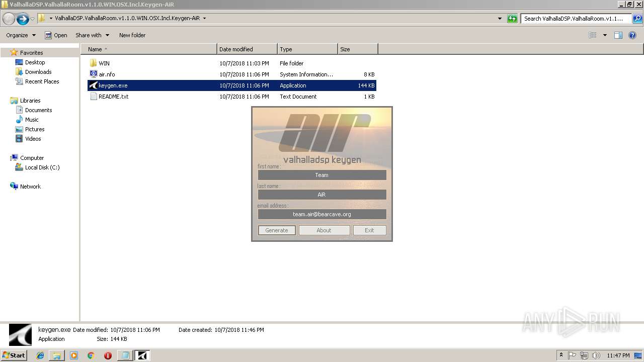The width and height of the screenshot is (644, 362).
Task: Open the Pictures library
Action: (x=35, y=129)
